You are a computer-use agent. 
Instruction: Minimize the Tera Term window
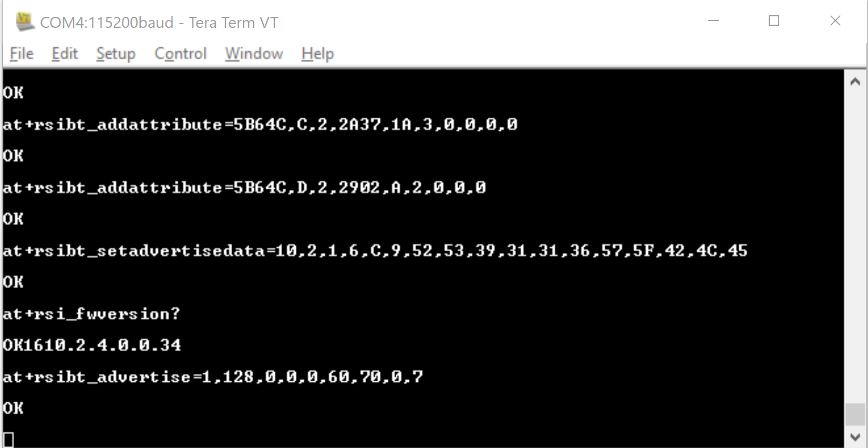click(x=713, y=21)
